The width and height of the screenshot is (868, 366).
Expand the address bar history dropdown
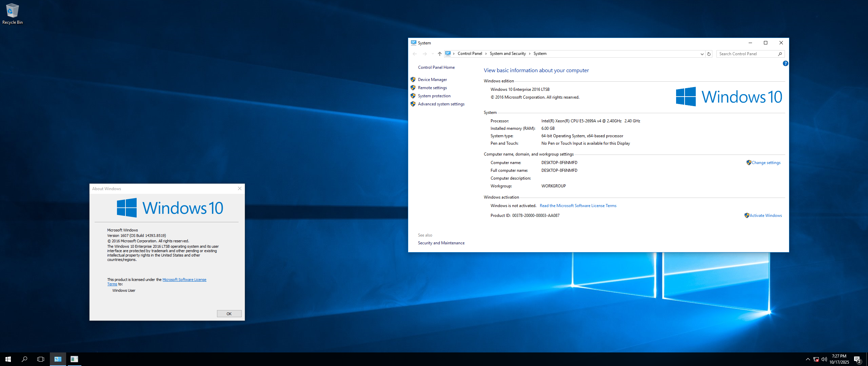pyautogui.click(x=702, y=54)
